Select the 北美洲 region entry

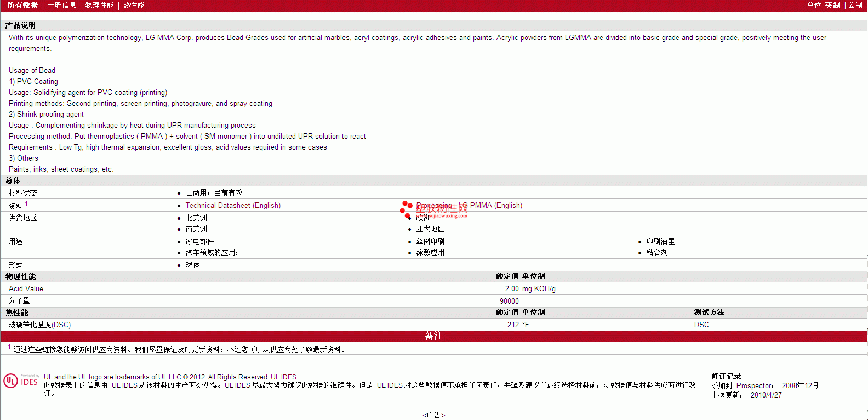(196, 218)
